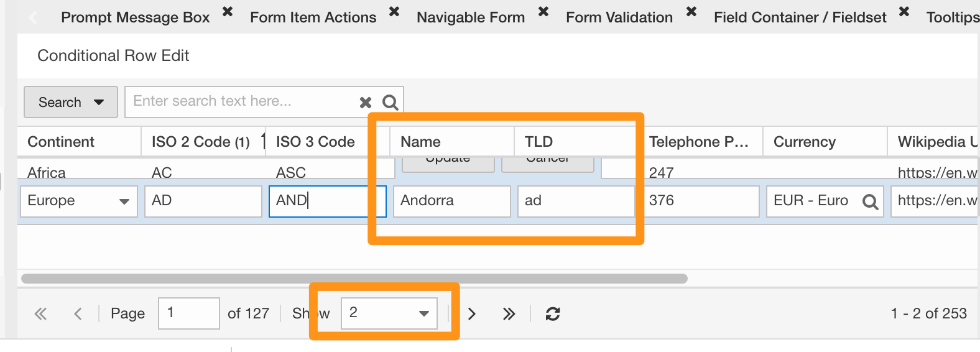Edit the ISO 3 Code field AND
The width and height of the screenshot is (980, 352).
tap(328, 201)
